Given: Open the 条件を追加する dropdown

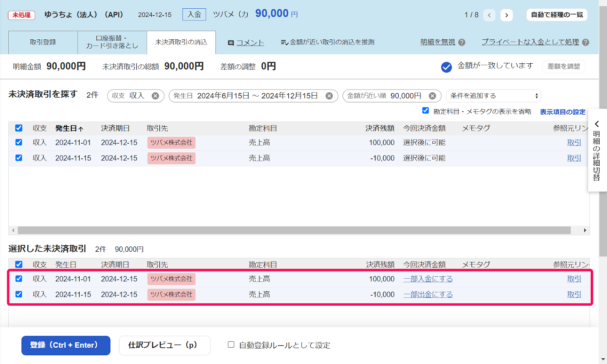Looking at the screenshot, I should click(x=493, y=96).
